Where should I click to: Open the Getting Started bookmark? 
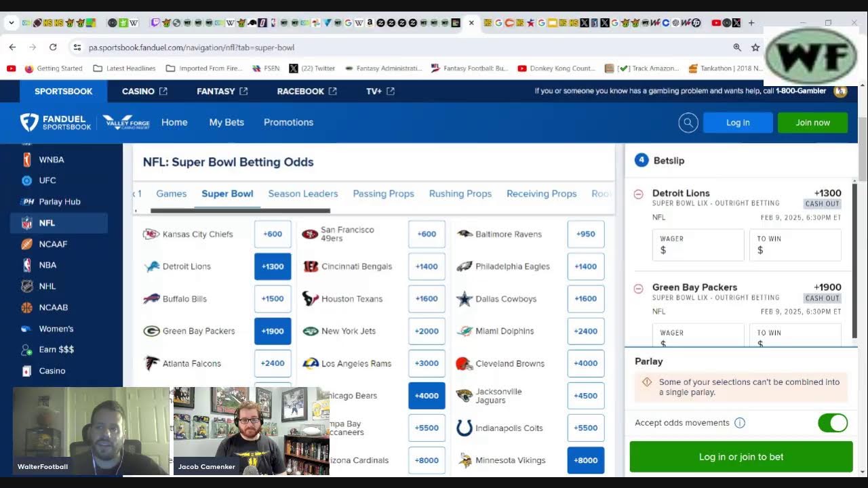tap(54, 68)
